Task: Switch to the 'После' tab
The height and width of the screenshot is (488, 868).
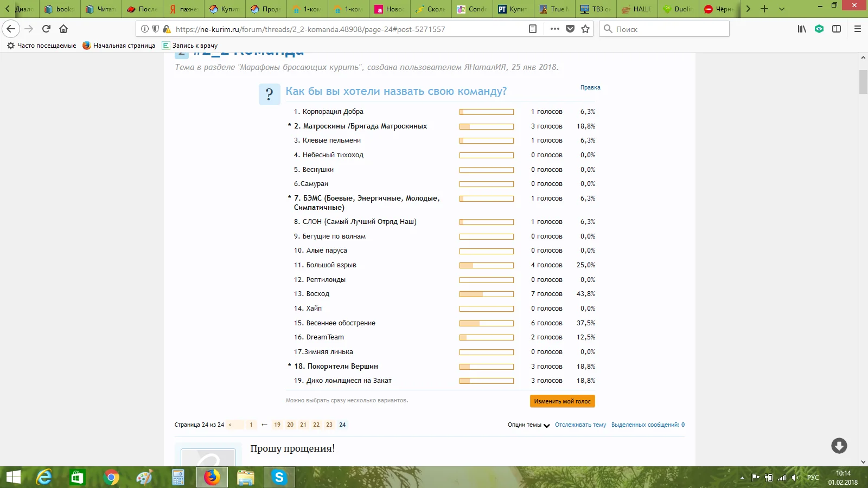Action: 142,9
